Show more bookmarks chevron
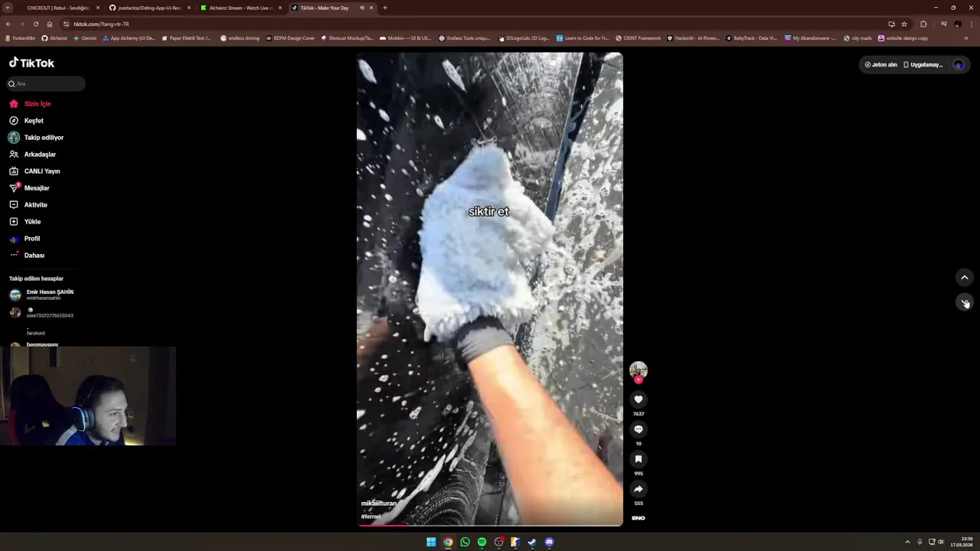 coord(966,37)
